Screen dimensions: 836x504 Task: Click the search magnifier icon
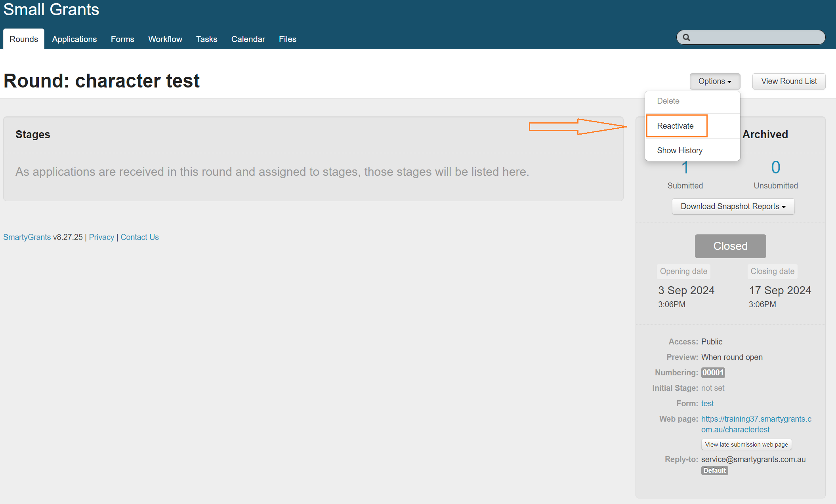(x=687, y=38)
